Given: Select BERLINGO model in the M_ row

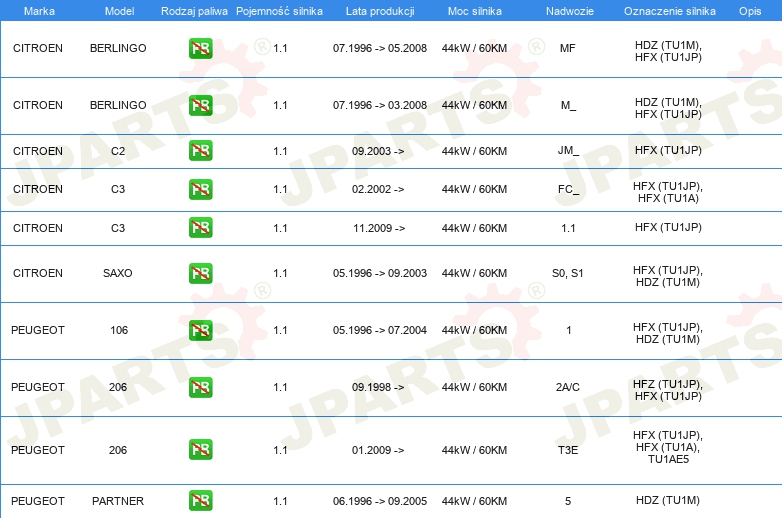Looking at the screenshot, I should (x=118, y=105).
